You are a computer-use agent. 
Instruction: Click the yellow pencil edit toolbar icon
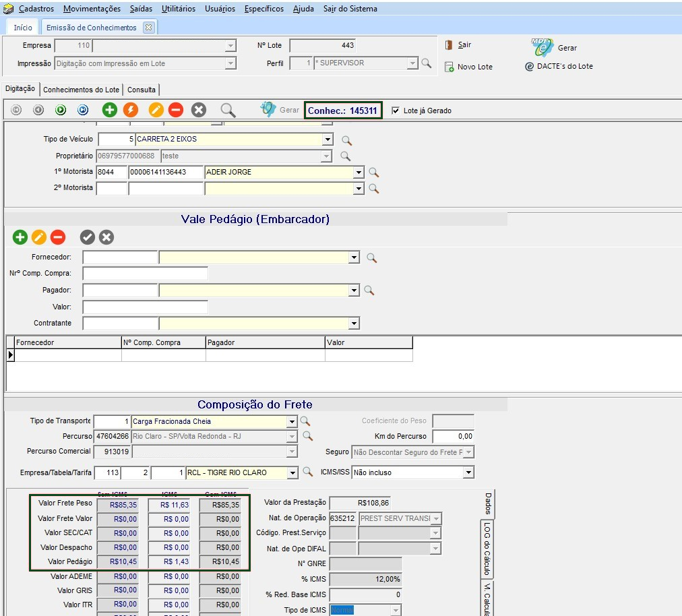[x=156, y=110]
